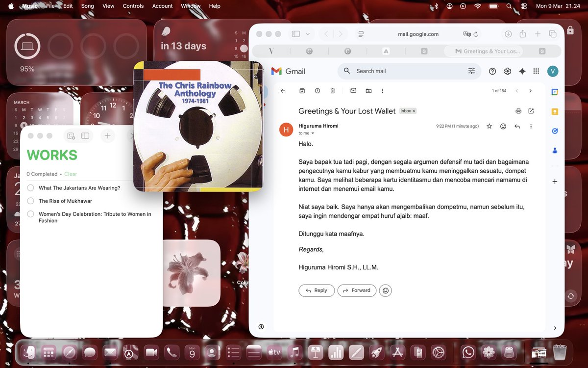Image resolution: width=588 pixels, height=368 pixels.
Task: Open Google Contacts side panel
Action: 555,151
